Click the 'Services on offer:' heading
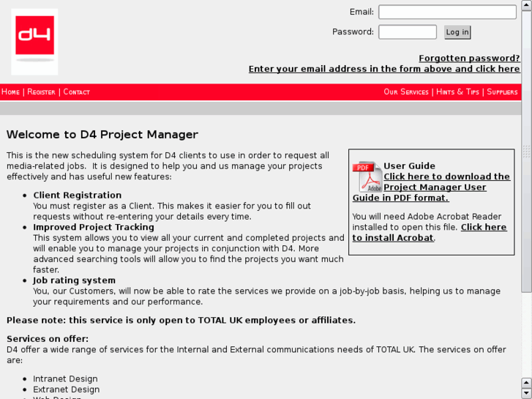 coord(48,339)
